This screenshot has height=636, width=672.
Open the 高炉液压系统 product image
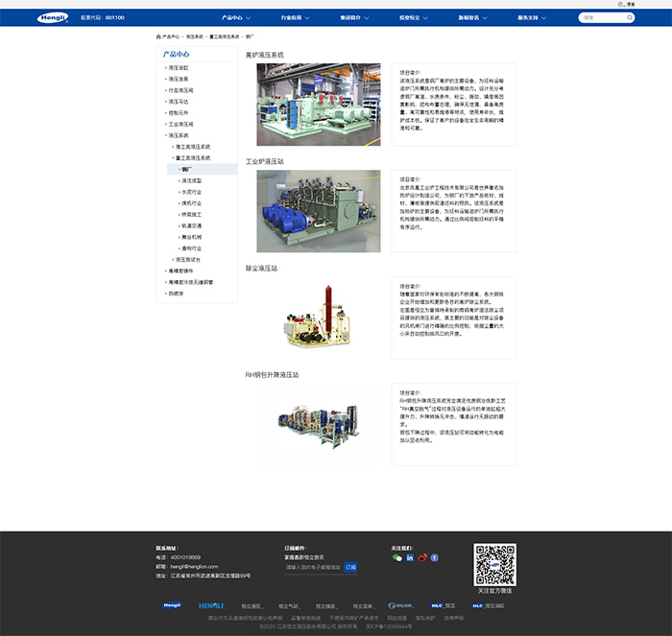pos(319,105)
